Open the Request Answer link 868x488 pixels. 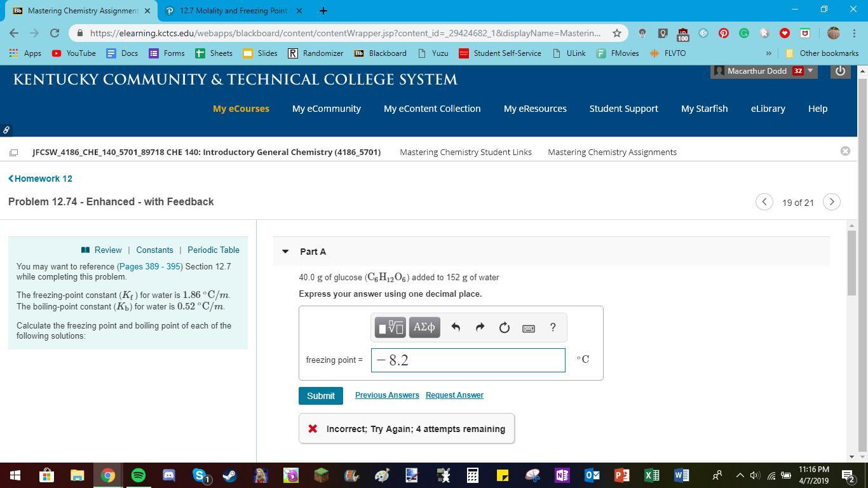point(454,395)
